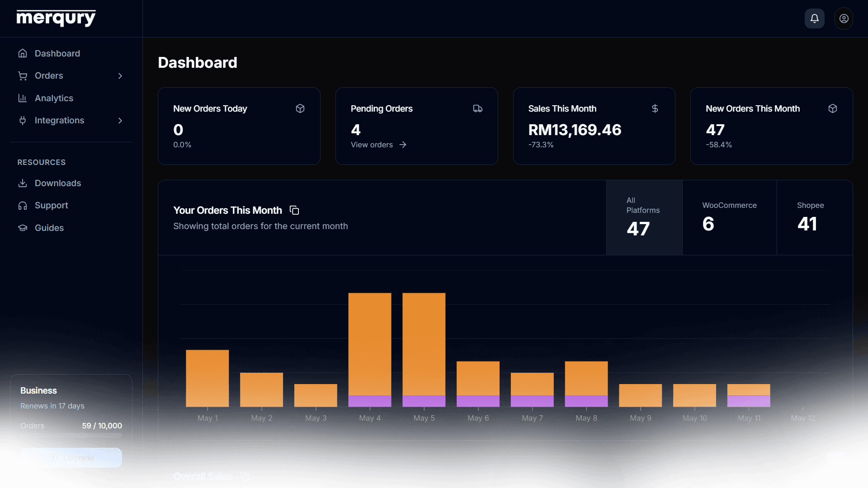Follow the View orders link
Viewport: 868px width, 488px height.
pos(379,145)
